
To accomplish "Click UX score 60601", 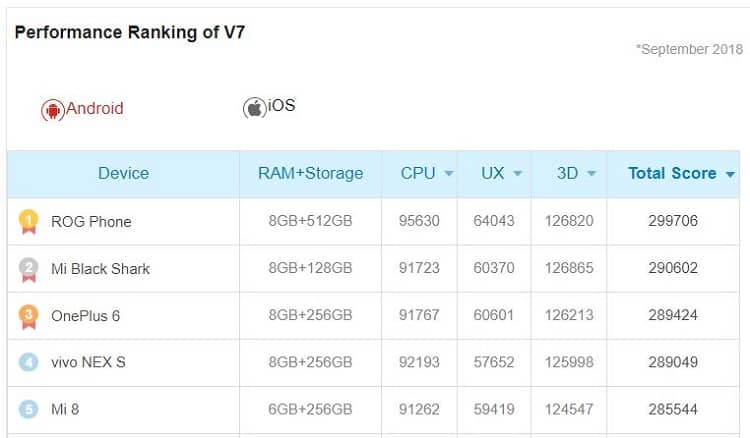I will point(494,315).
